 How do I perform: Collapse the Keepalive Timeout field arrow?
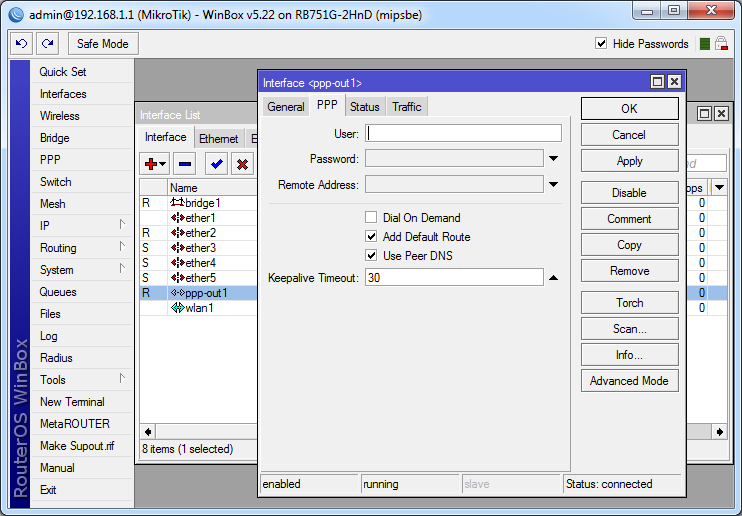(554, 278)
